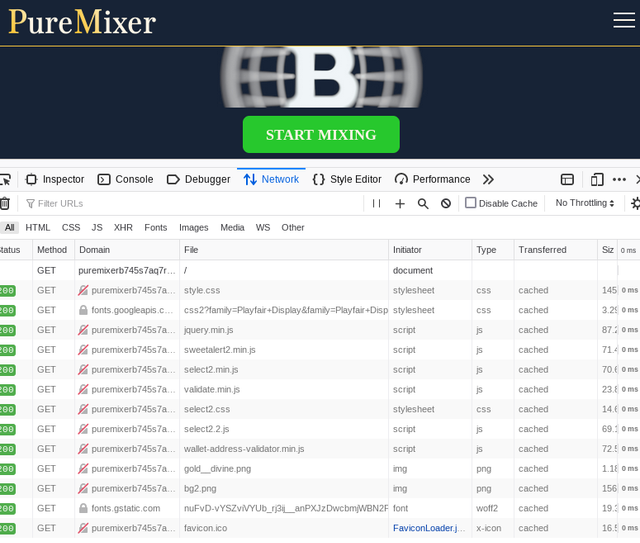The image size is (640, 543).
Task: Filter requests by Other
Action: [x=293, y=227]
